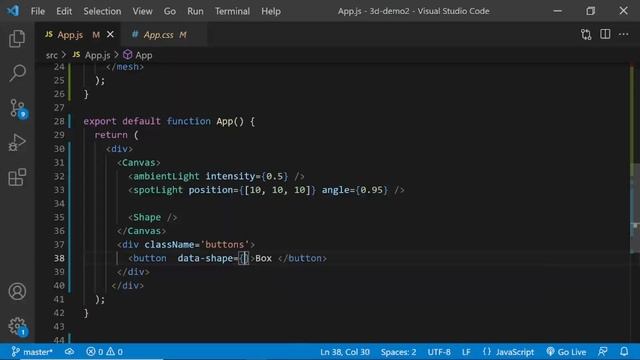Split the editor right
This screenshot has width=640, height=360.
point(605,34)
